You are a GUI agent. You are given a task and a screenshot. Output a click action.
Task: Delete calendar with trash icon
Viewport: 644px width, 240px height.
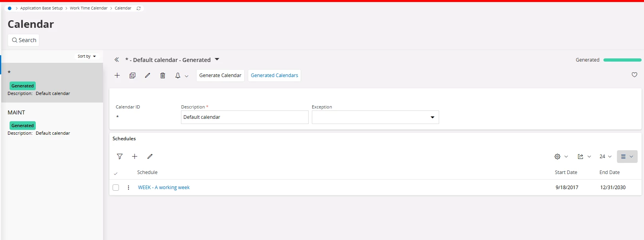coord(163,75)
